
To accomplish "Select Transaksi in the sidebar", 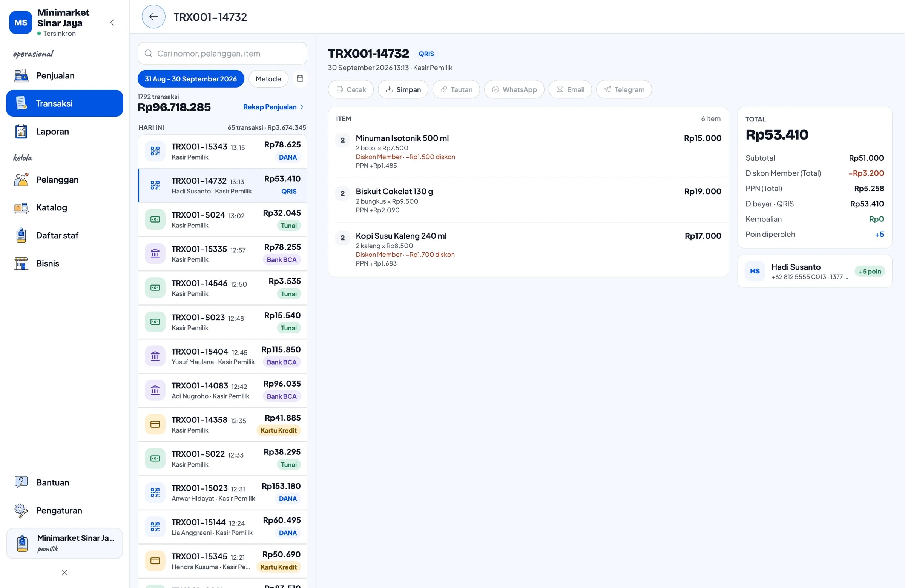I will coord(64,103).
